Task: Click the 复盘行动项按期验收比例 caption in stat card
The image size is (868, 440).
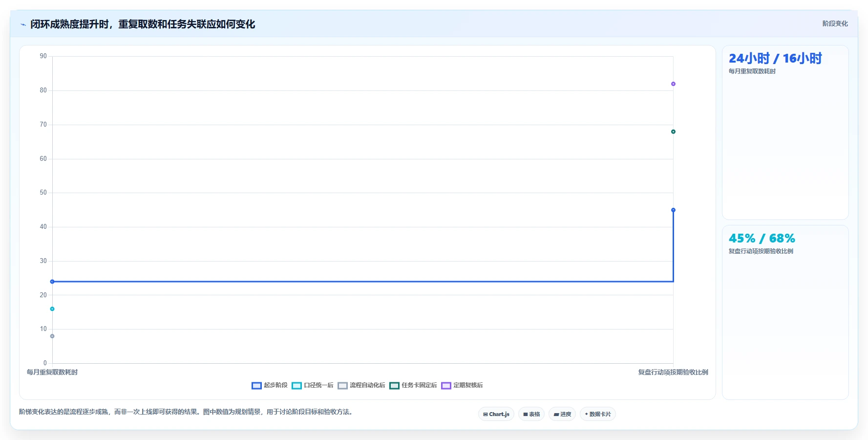Action: (761, 251)
